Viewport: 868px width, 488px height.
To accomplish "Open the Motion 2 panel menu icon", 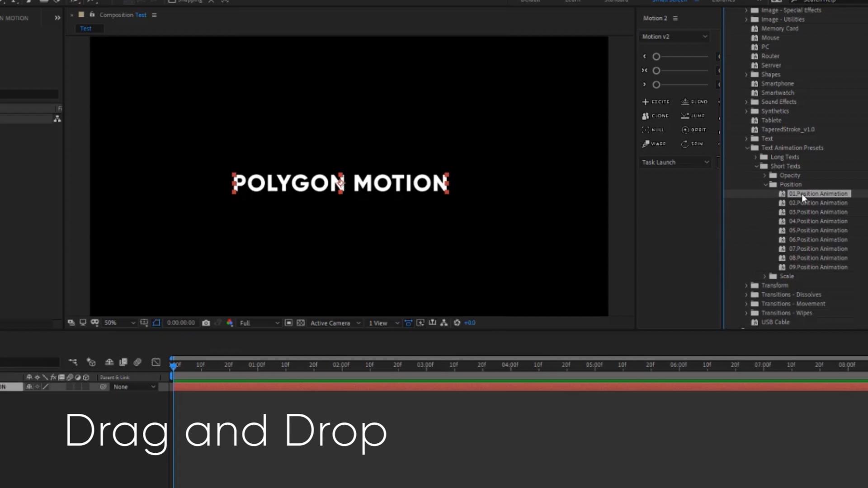I will click(675, 19).
